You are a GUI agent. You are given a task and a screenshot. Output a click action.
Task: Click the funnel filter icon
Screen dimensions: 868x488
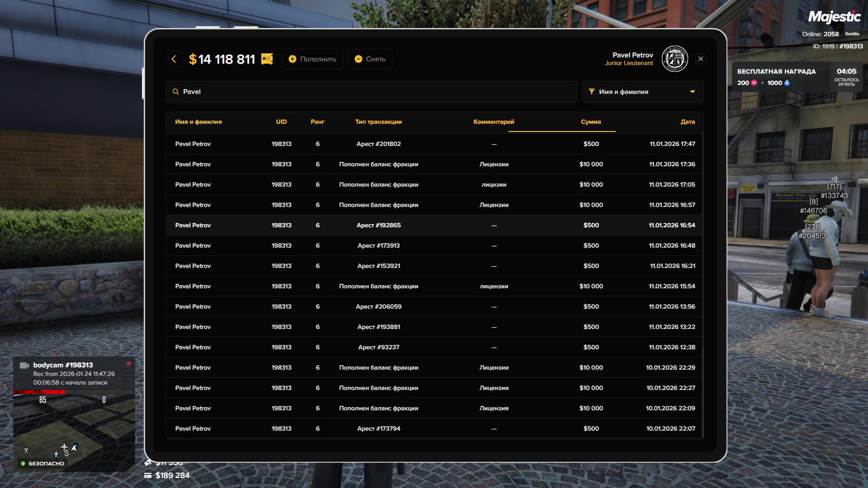tap(592, 92)
